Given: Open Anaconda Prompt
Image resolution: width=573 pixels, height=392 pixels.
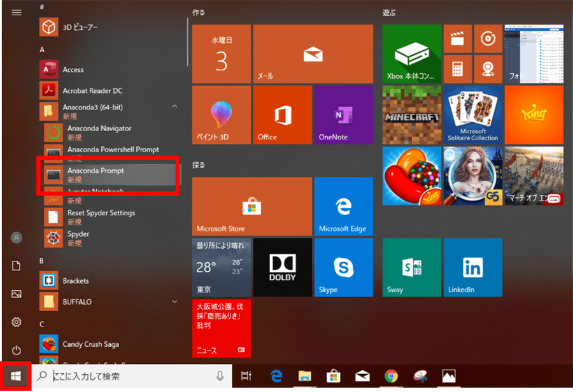Looking at the screenshot, I should point(110,174).
